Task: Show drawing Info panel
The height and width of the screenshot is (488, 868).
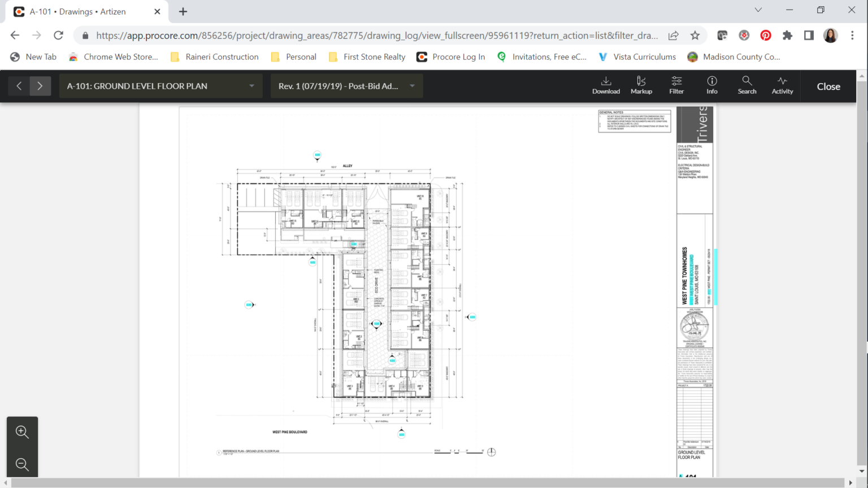Action: 712,86
